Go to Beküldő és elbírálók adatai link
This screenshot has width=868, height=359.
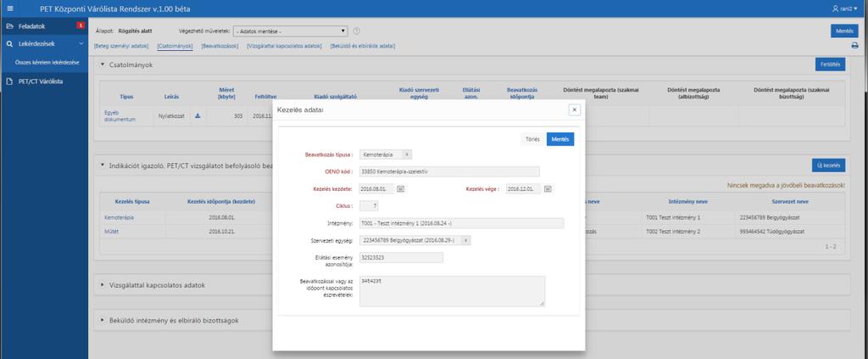pos(363,46)
